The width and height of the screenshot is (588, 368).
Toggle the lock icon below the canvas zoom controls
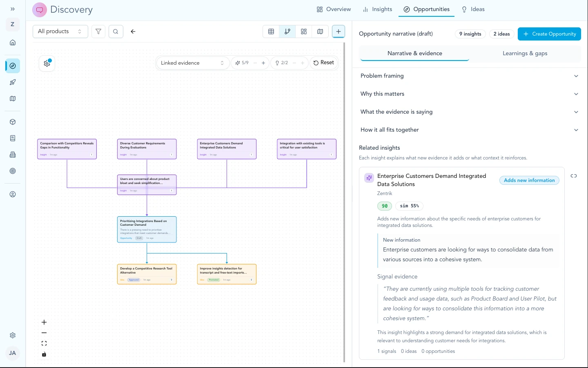[x=44, y=355]
